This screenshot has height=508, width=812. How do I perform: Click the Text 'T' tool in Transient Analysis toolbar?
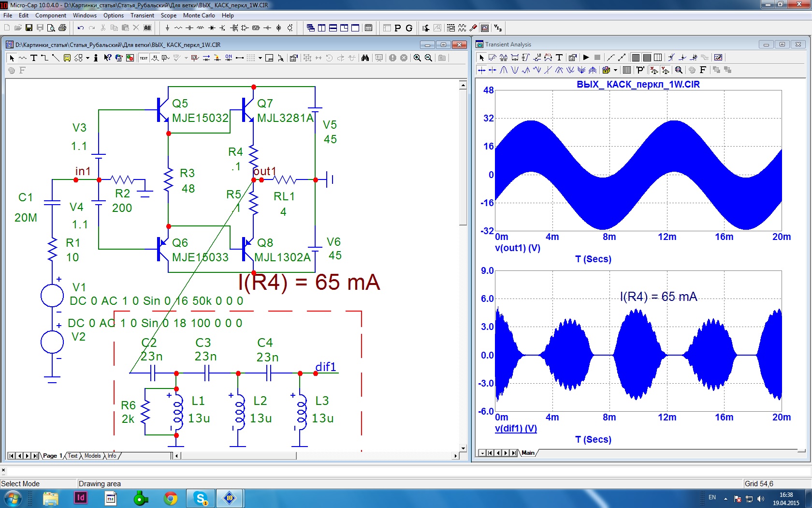click(x=559, y=57)
